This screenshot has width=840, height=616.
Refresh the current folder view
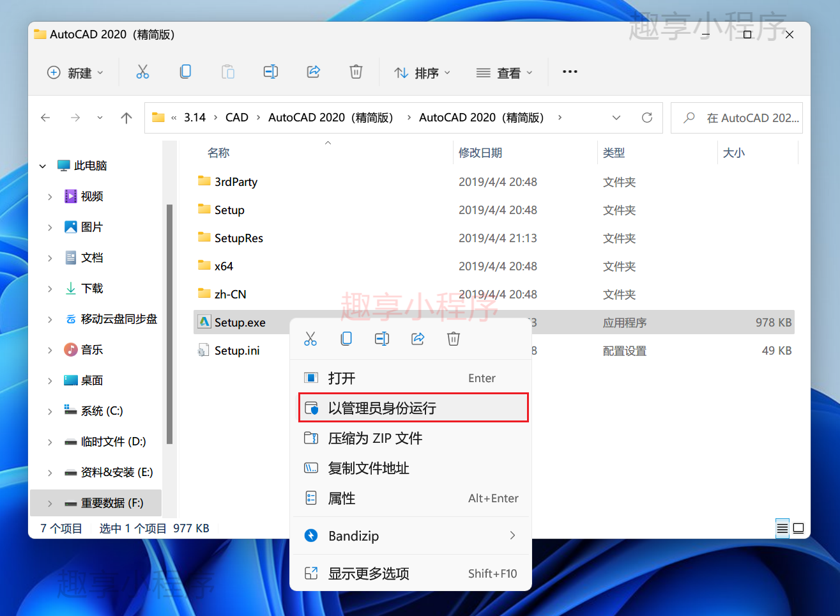pos(647,118)
